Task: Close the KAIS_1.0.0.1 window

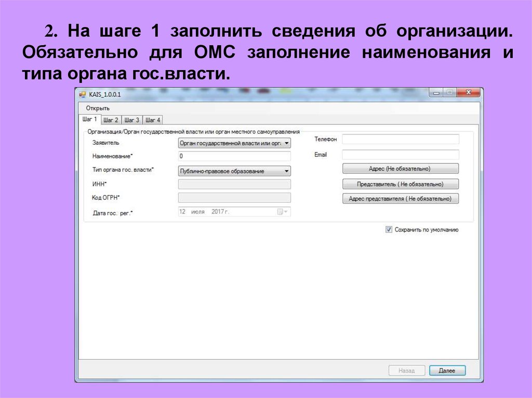Action: [x=469, y=92]
